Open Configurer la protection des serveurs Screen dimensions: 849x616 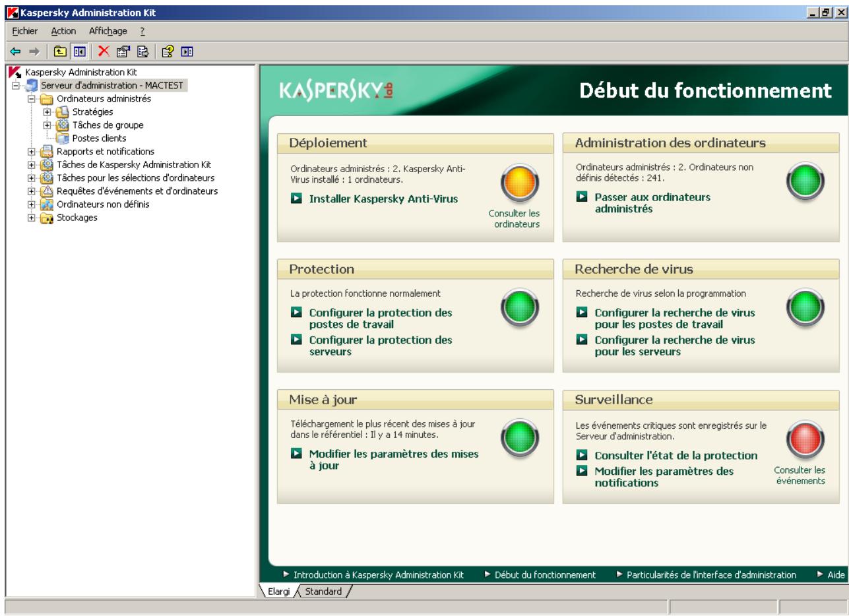[381, 346]
